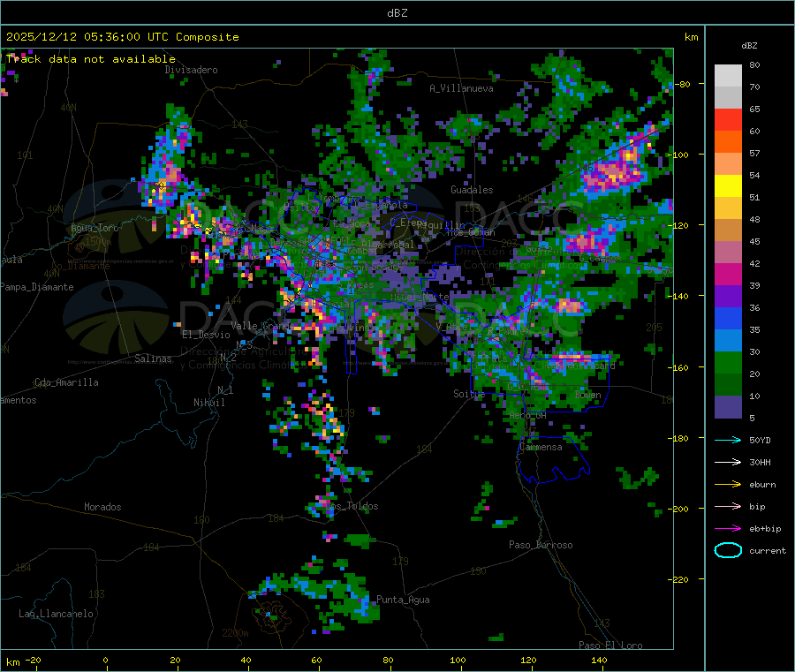Click the volcano contour rings labeled 2200m
Screen dimensions: 795x672
pyautogui.click(x=274, y=615)
